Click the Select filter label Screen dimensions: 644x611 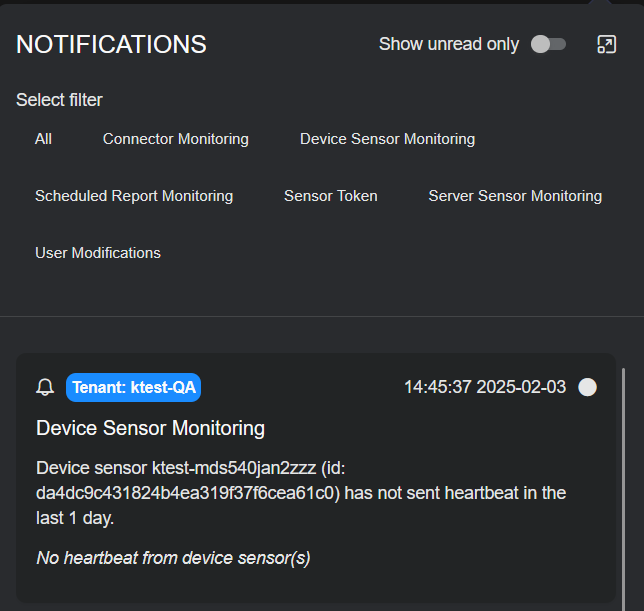pos(59,100)
